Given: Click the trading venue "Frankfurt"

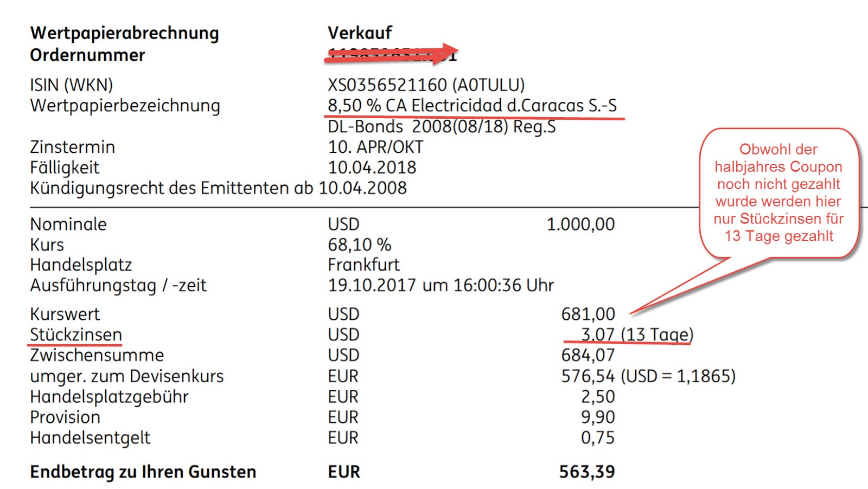Looking at the screenshot, I should [x=363, y=265].
